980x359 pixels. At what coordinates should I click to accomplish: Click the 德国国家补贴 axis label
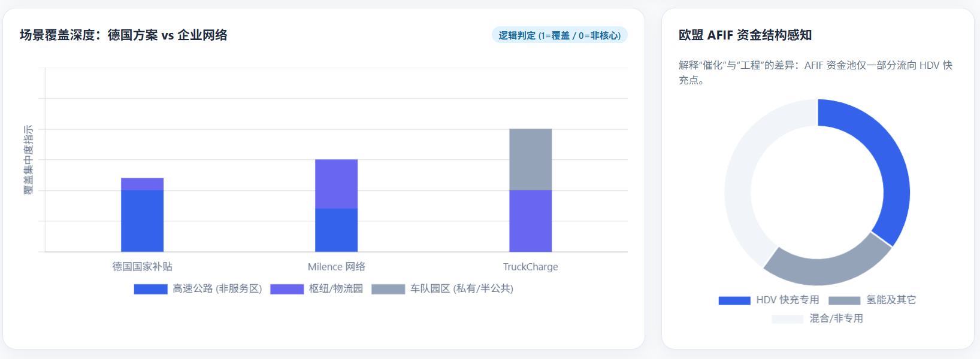tap(142, 267)
